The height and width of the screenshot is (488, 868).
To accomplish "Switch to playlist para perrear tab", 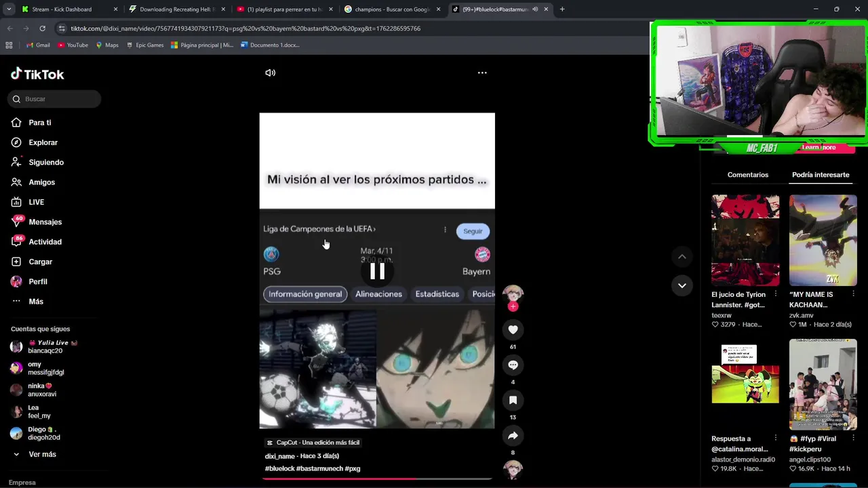I will click(x=285, y=9).
